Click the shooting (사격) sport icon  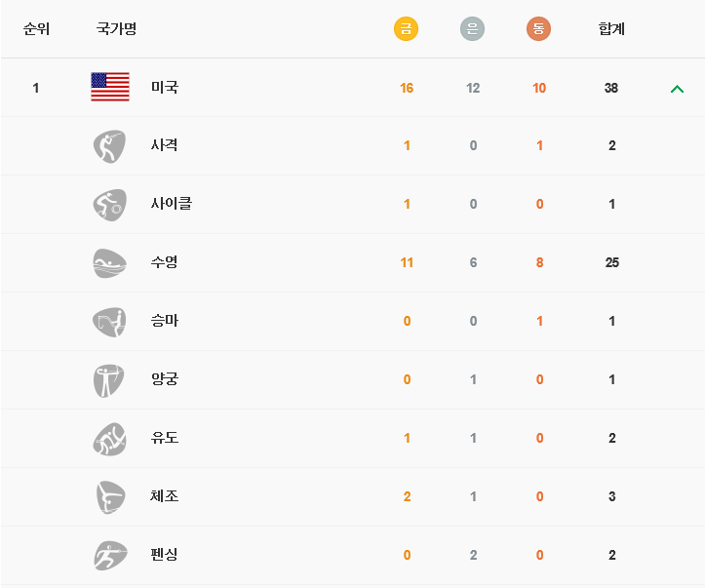109,146
